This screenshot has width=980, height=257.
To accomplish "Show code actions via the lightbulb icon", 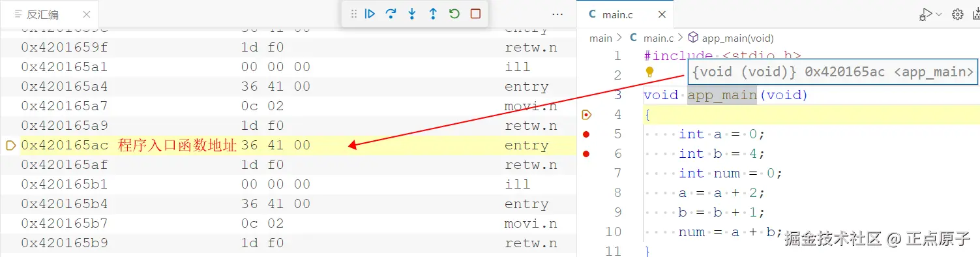I will [x=649, y=72].
